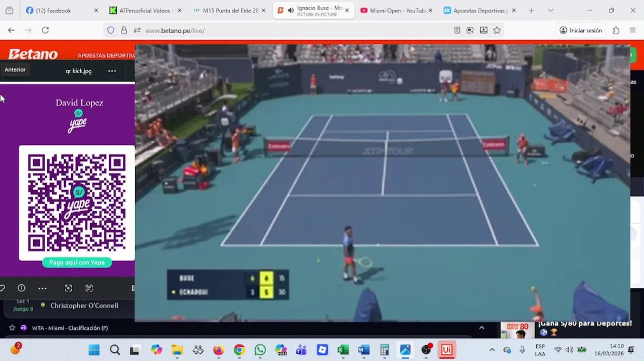Install the site as an app
This screenshot has height=361, width=644.
tap(484, 31)
